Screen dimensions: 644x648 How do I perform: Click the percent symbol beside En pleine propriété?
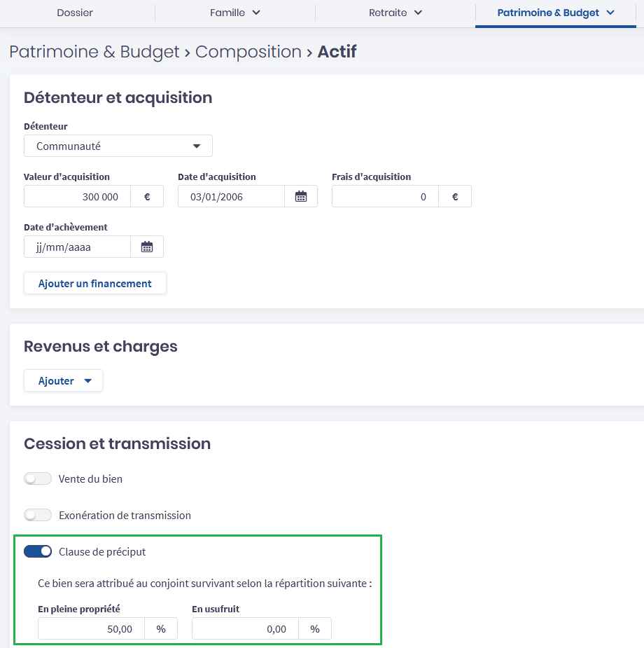coord(161,629)
